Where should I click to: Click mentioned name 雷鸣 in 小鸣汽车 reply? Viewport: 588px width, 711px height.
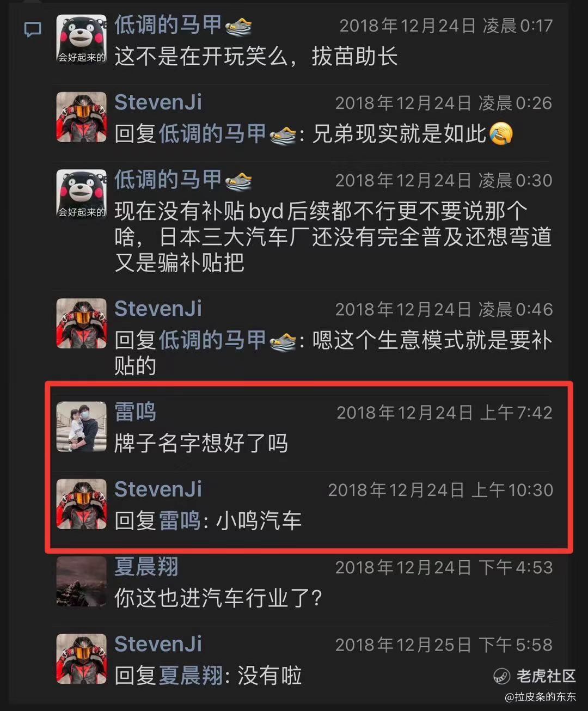[180, 521]
